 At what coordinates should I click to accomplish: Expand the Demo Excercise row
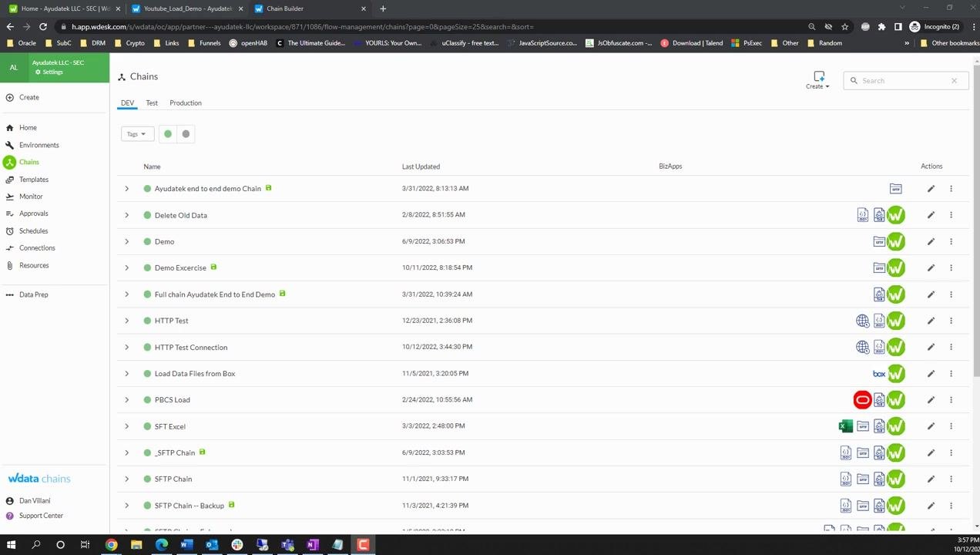(x=127, y=268)
